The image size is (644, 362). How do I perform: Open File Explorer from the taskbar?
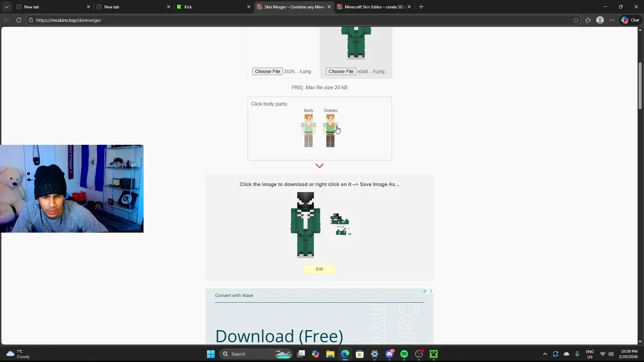330,354
